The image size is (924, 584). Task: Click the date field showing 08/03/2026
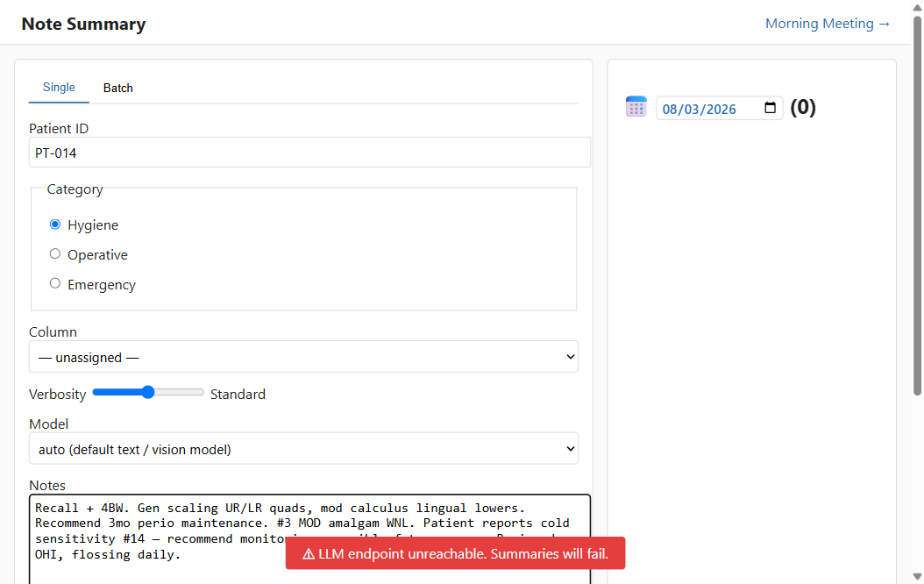coord(719,109)
